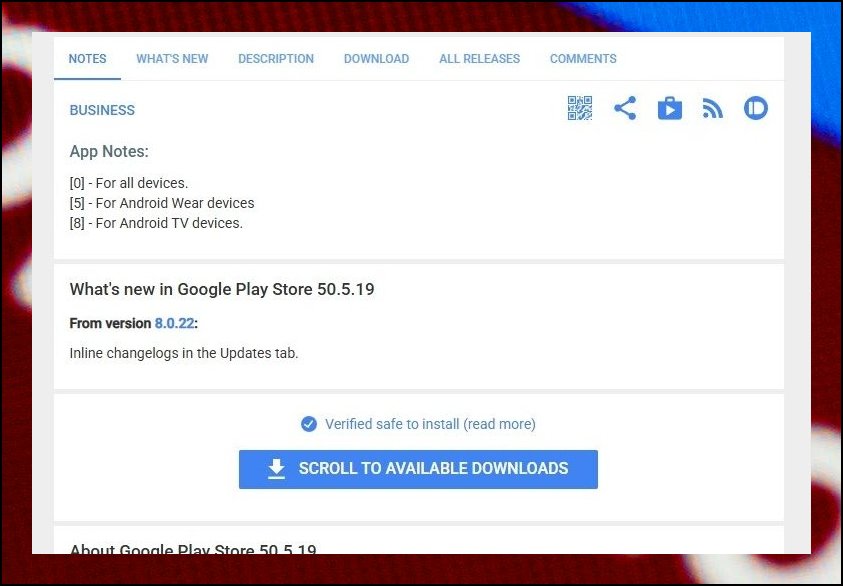Screen dimensions: 843x586
Task: Open the Play Store briefcase icon
Action: [669, 108]
